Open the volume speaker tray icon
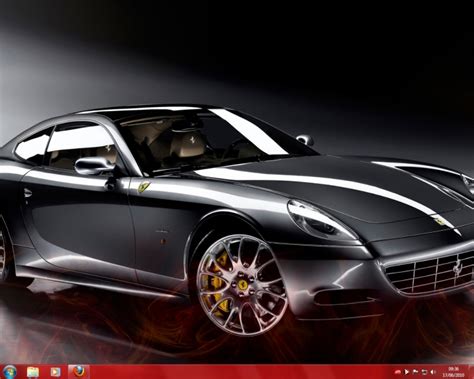Image resolution: width=474 pixels, height=379 pixels. [x=433, y=372]
